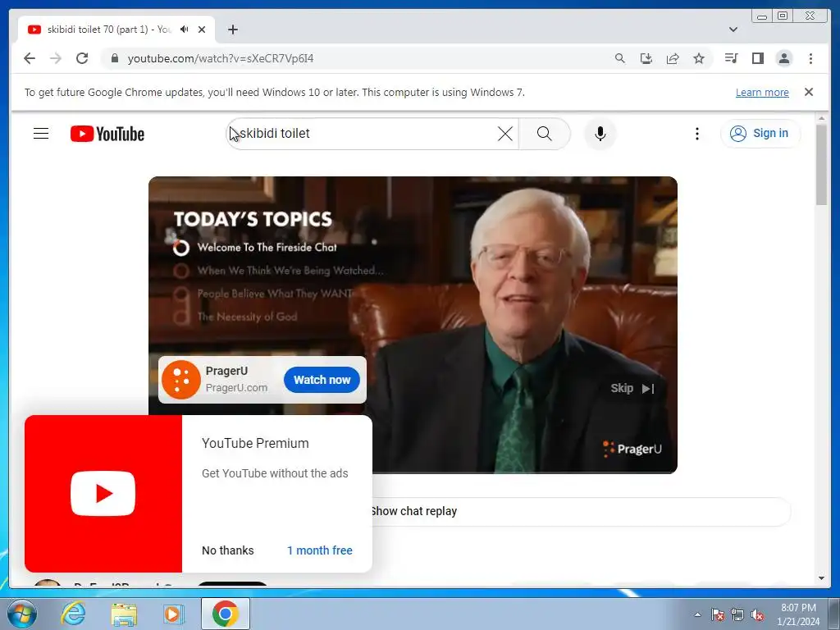840x630 pixels.
Task: Click the vertical scrollbar thumb
Action: (821, 164)
